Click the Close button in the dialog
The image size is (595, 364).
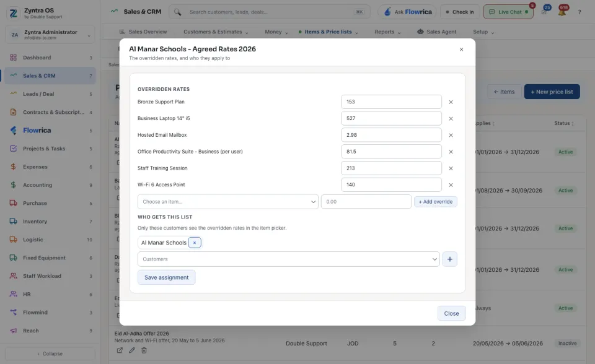tap(452, 314)
